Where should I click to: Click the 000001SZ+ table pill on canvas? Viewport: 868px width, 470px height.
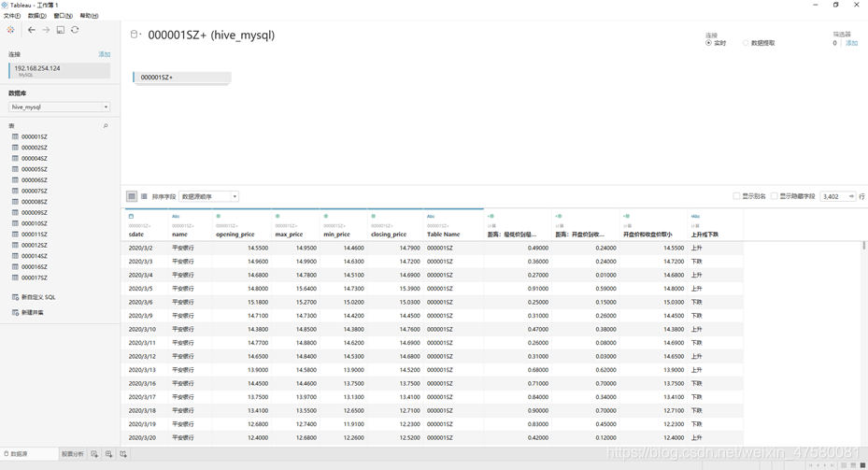[181, 78]
